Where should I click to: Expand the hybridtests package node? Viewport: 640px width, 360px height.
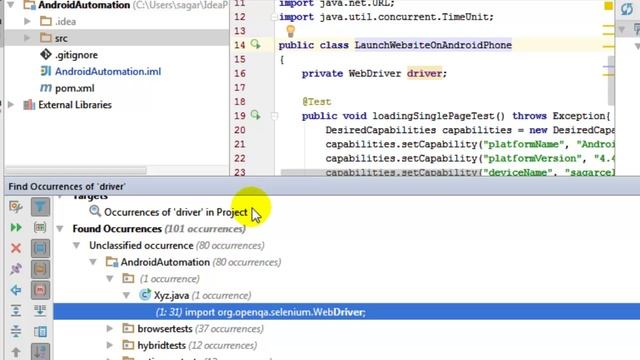pyautogui.click(x=110, y=345)
